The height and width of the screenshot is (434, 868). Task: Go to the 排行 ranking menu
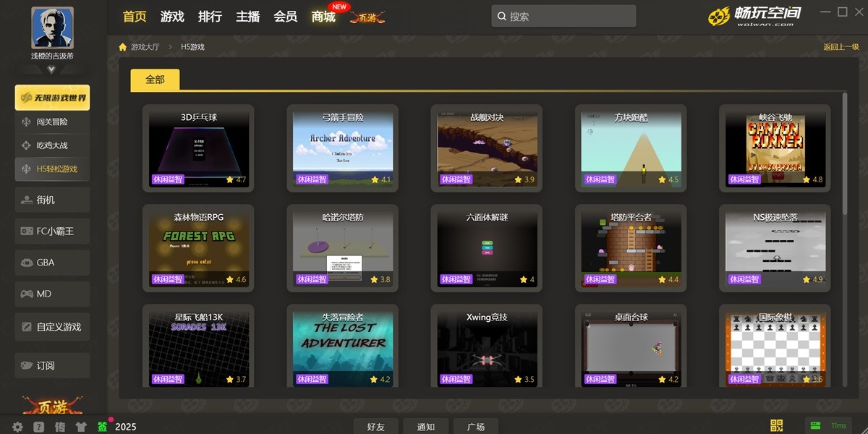click(210, 17)
